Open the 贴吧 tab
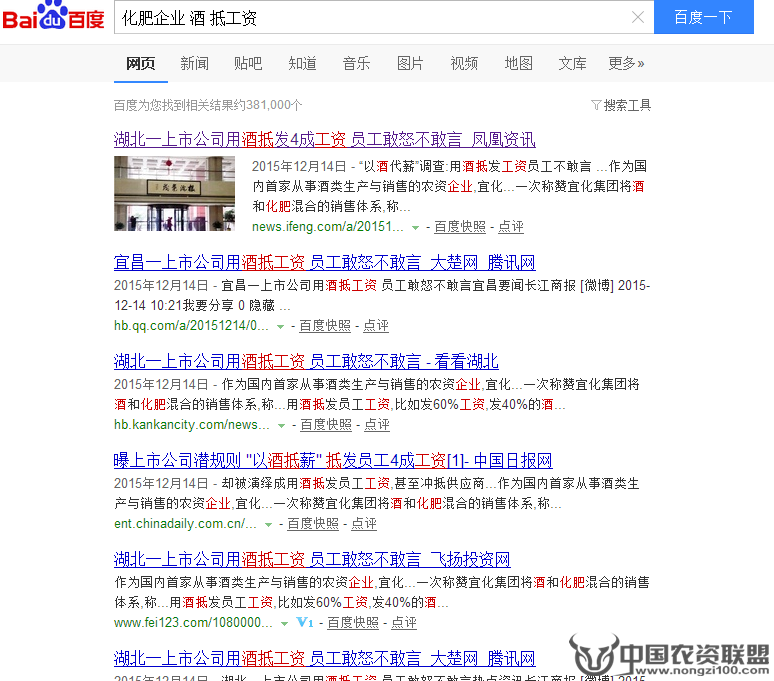Screen dimensions: 774x681 [248, 64]
